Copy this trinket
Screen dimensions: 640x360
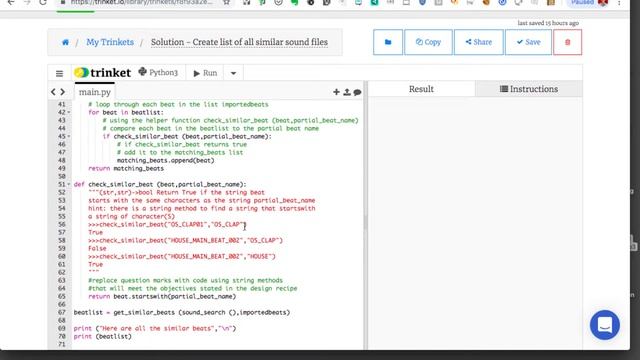click(x=428, y=42)
